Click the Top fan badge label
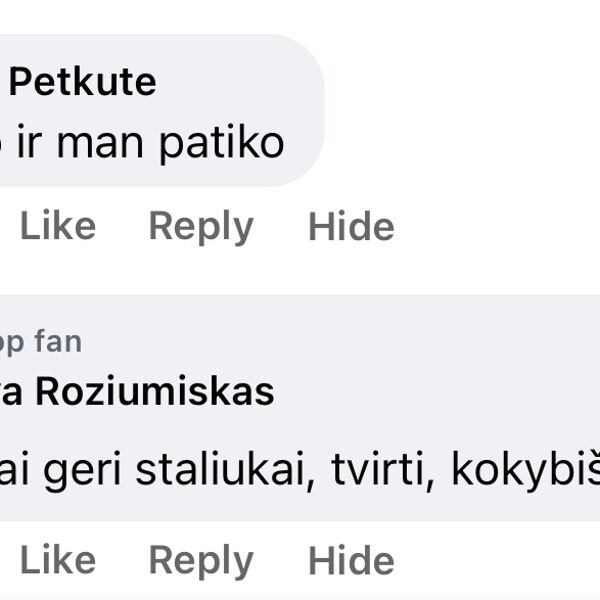This screenshot has width=600, height=600. click(40, 342)
